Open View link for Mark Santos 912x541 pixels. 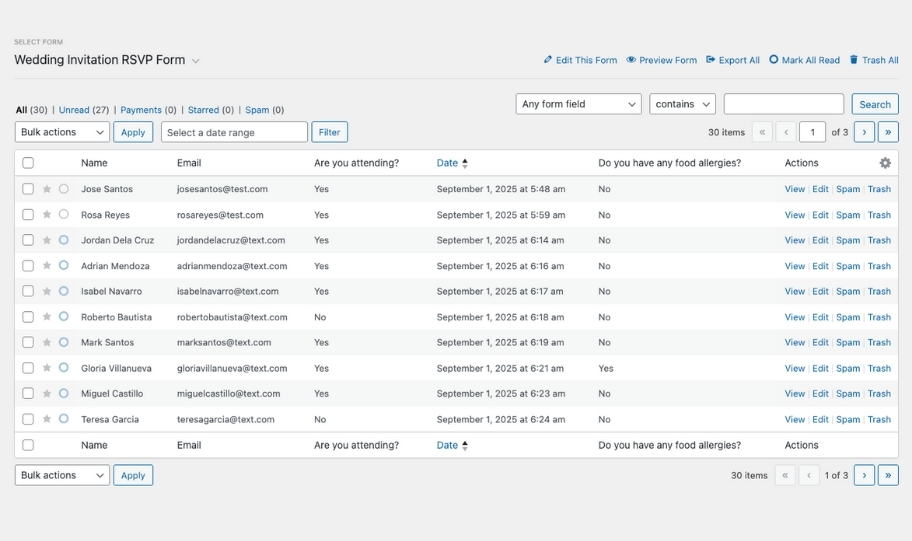pyautogui.click(x=794, y=342)
